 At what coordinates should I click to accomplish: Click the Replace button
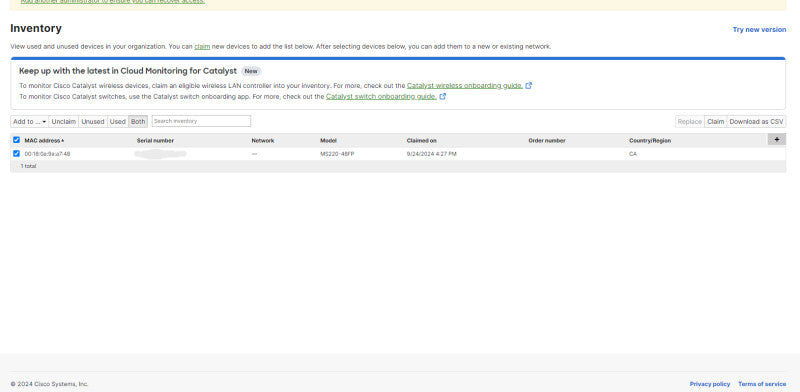690,121
